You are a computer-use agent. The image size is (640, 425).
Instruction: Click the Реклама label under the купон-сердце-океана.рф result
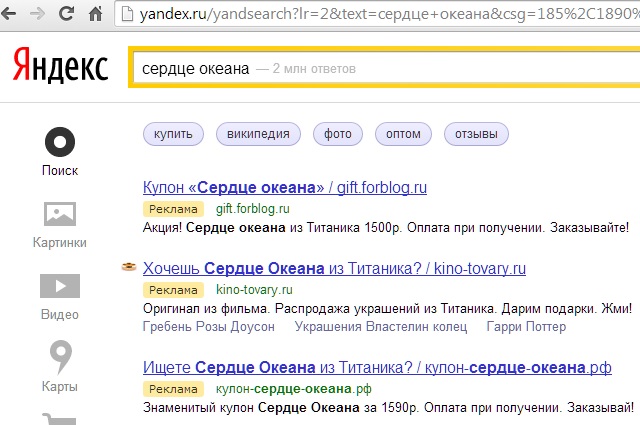point(173,389)
